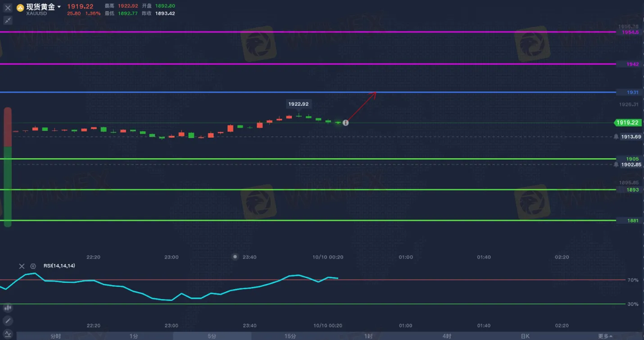Switch to the 1时 timeframe tab
644x340 pixels.
[368, 336]
